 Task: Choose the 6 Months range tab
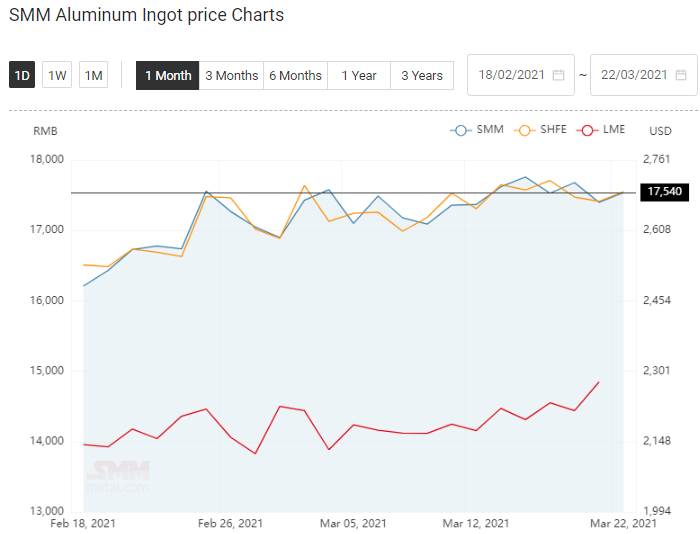click(x=295, y=75)
